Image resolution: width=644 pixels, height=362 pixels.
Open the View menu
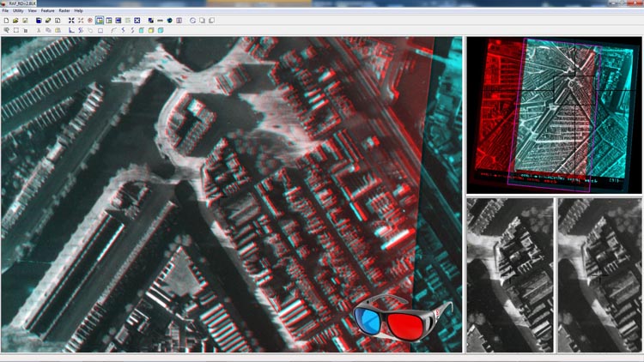[33, 10]
